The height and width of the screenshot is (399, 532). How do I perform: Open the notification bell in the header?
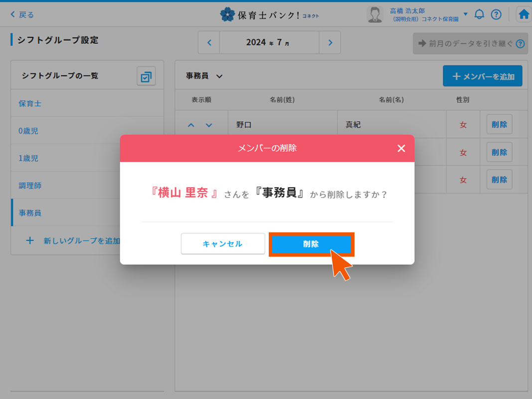click(479, 14)
